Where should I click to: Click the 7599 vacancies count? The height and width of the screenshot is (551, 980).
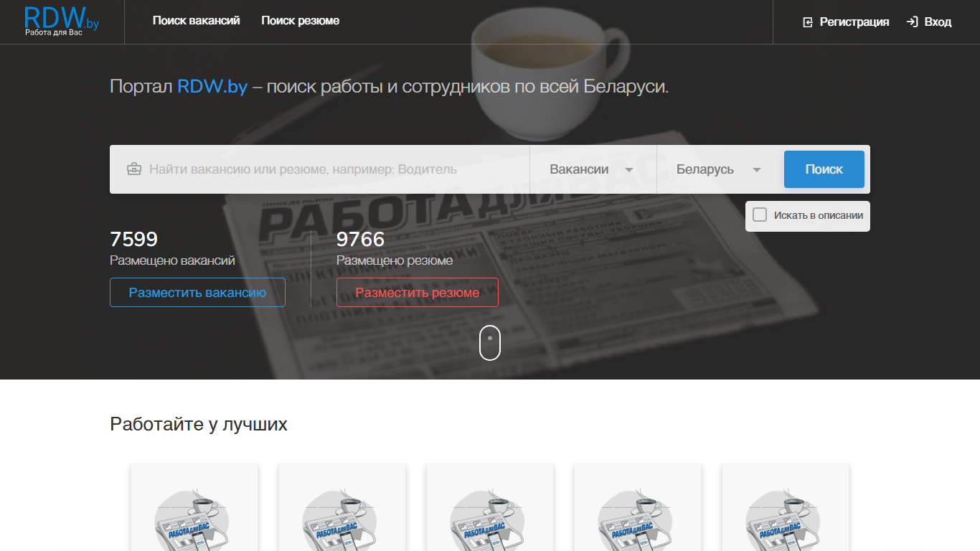coord(134,239)
